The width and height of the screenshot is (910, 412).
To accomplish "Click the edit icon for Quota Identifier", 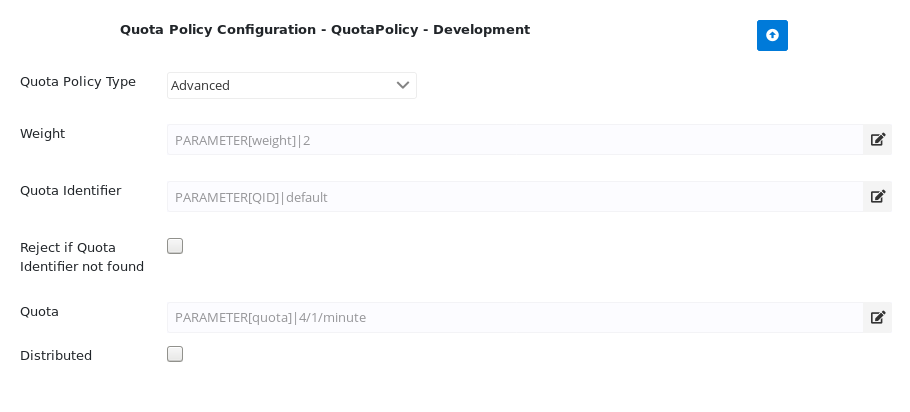I will point(877,197).
